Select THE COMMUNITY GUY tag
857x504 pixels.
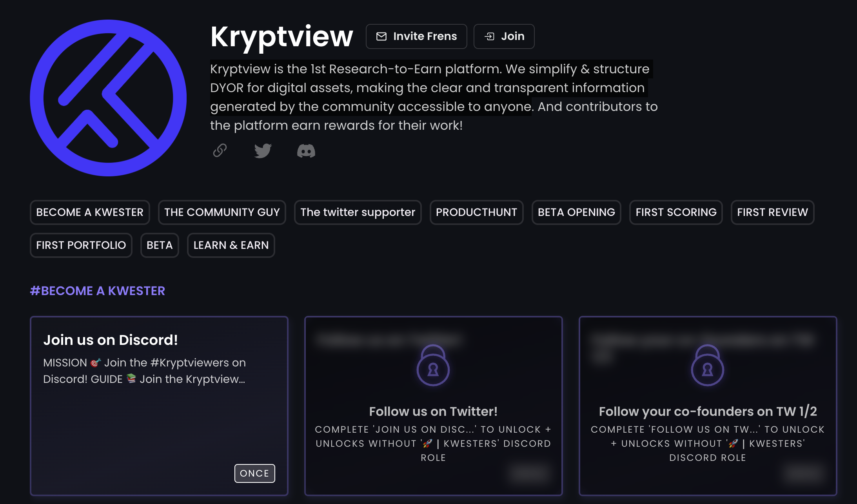[x=222, y=212]
